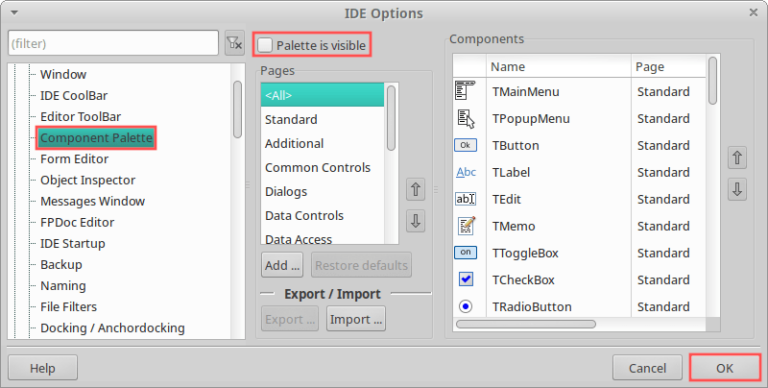
Task: Select the Standard page in Pages list
Action: pyautogui.click(x=322, y=119)
